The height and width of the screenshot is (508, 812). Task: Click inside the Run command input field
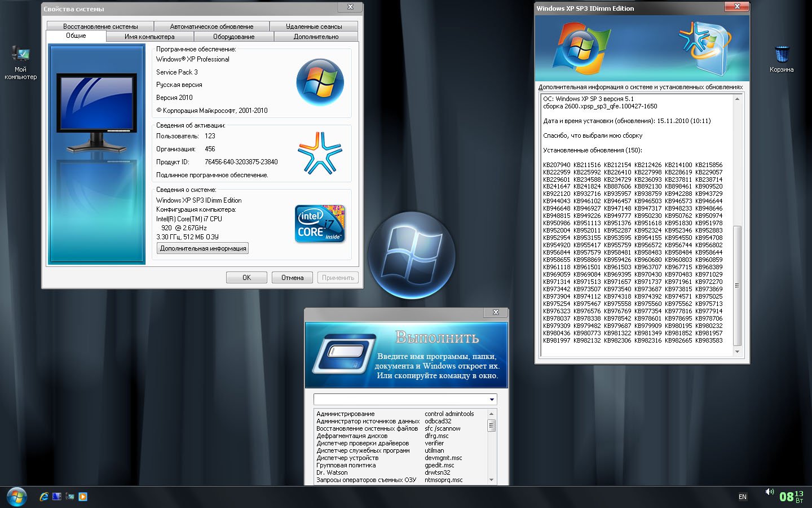pyautogui.click(x=400, y=400)
